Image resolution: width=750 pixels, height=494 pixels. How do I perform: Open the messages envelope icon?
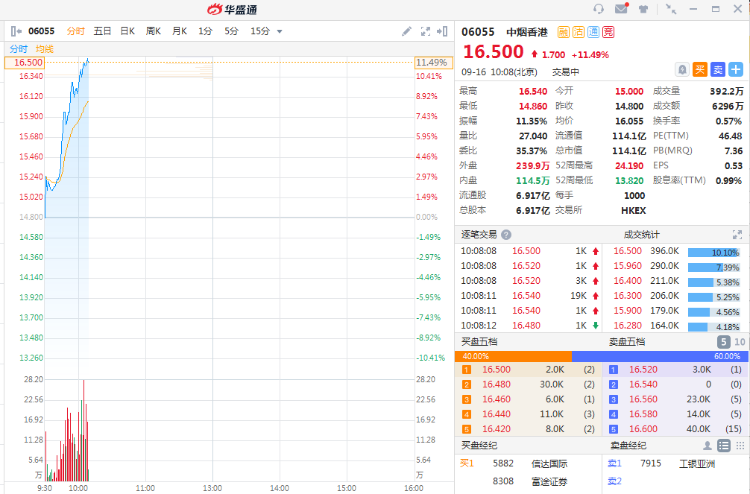point(620,9)
